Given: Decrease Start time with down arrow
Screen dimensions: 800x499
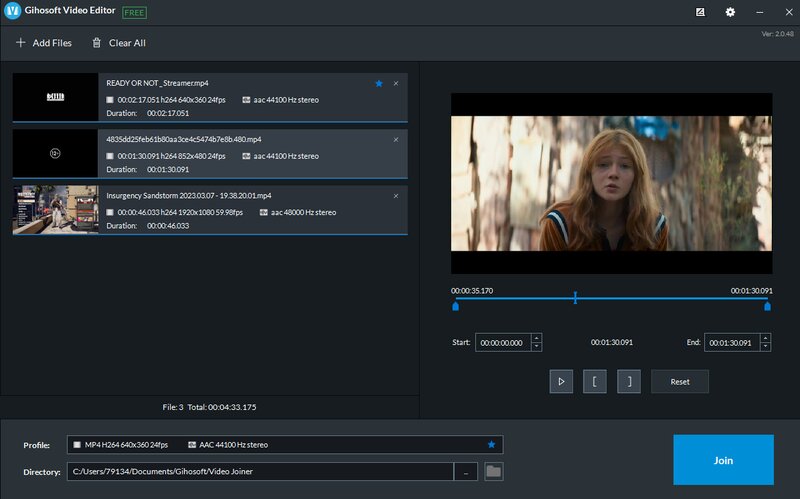Looking at the screenshot, I should (536, 347).
